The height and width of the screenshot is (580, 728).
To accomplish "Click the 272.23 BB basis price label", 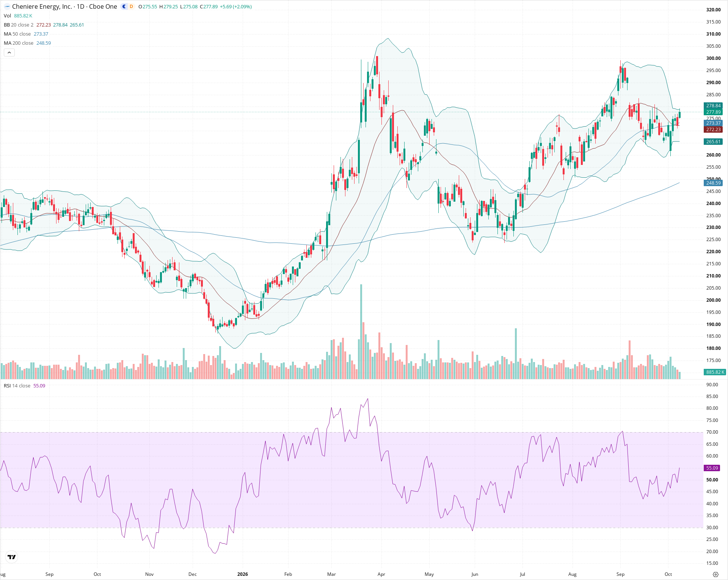I will click(714, 130).
